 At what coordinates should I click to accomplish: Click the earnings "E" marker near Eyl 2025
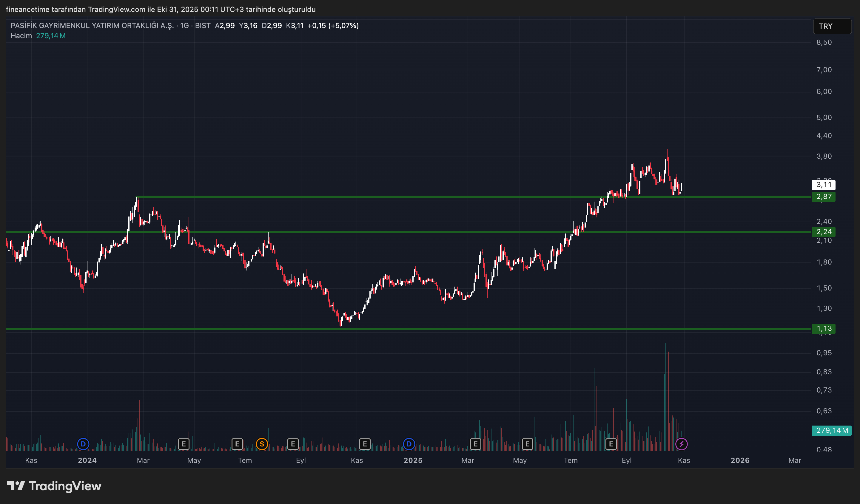point(611,444)
